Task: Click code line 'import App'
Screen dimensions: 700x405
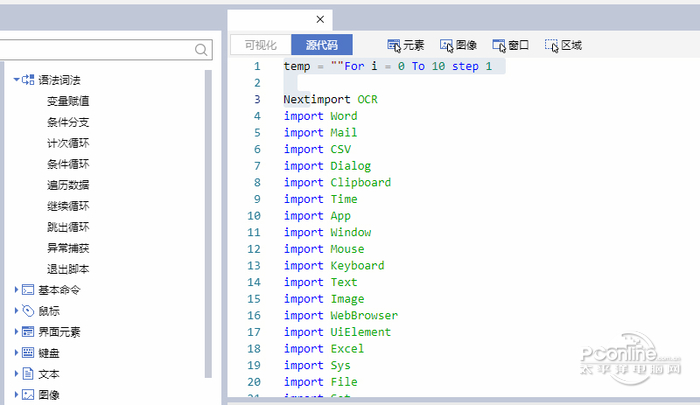Action: point(317,216)
